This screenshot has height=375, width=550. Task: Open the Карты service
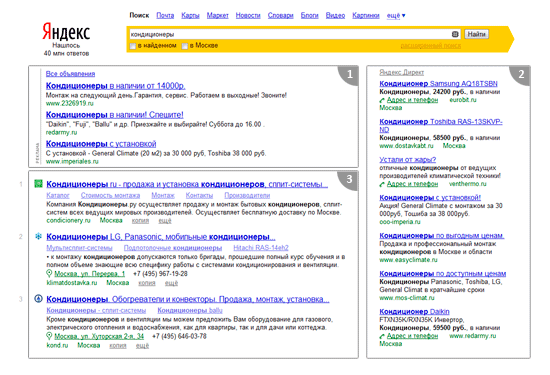(190, 15)
